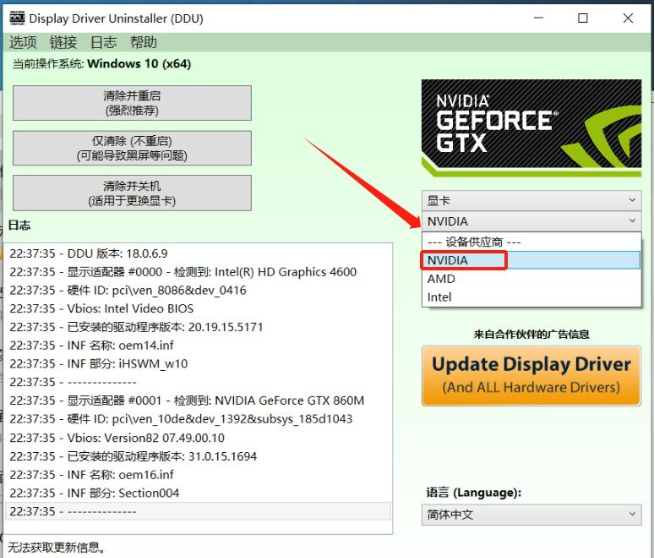The height and width of the screenshot is (558, 655).
Task: Choose NVIDIA from the vendor list
Action: tap(531, 260)
